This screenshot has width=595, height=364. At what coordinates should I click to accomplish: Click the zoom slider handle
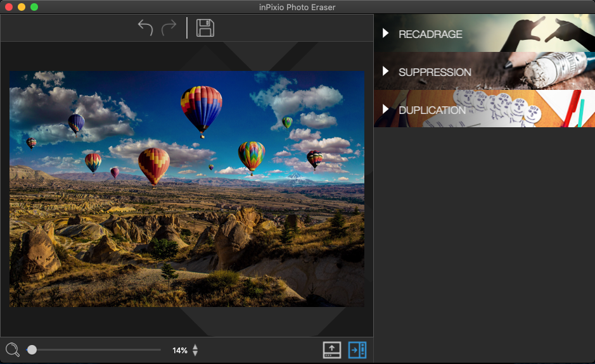pos(32,349)
